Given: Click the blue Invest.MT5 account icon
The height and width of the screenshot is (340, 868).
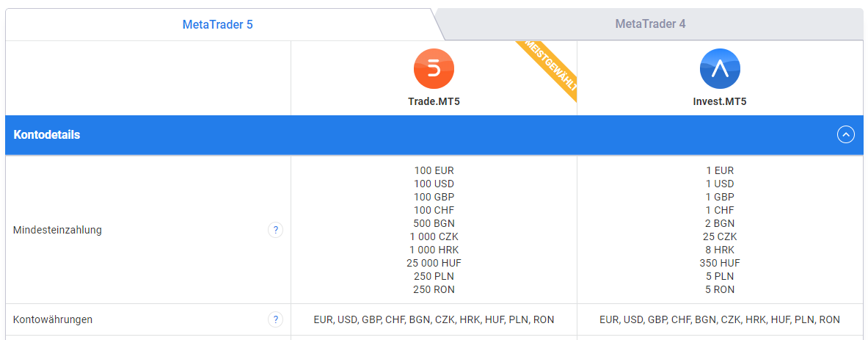Looking at the screenshot, I should click(x=720, y=69).
